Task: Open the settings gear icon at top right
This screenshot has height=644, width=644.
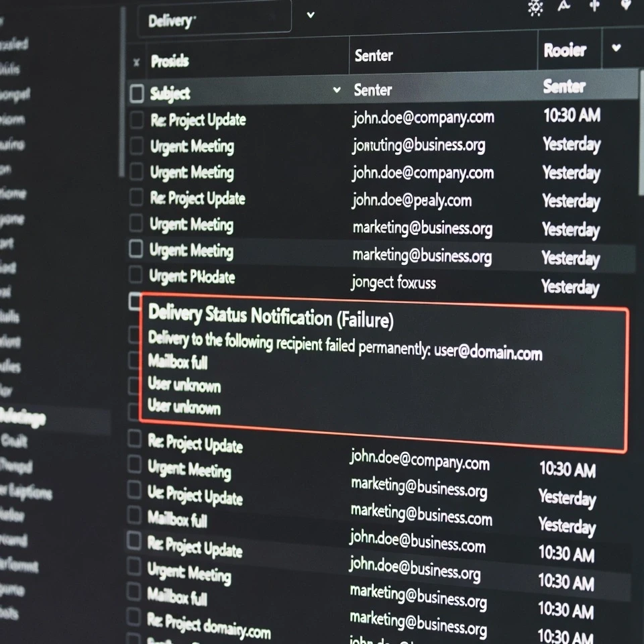Action: (x=535, y=7)
